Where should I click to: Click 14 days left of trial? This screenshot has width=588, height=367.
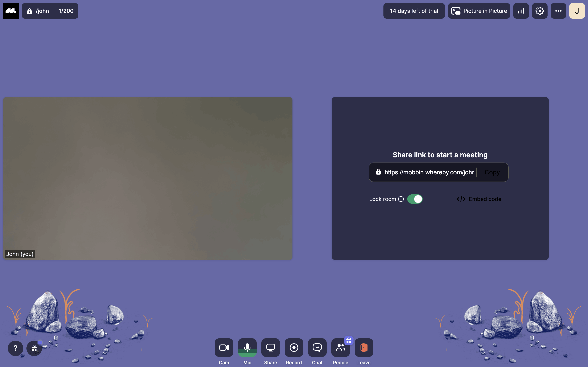[x=414, y=11]
